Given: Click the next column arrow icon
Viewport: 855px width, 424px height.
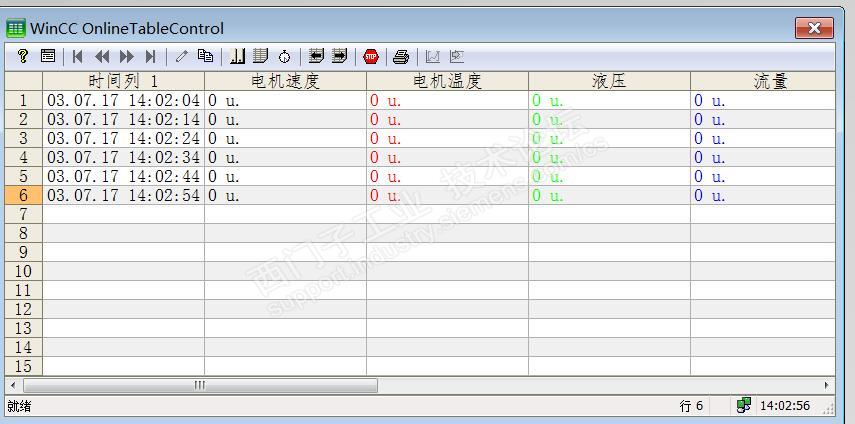Looking at the screenshot, I should click(x=339, y=56).
